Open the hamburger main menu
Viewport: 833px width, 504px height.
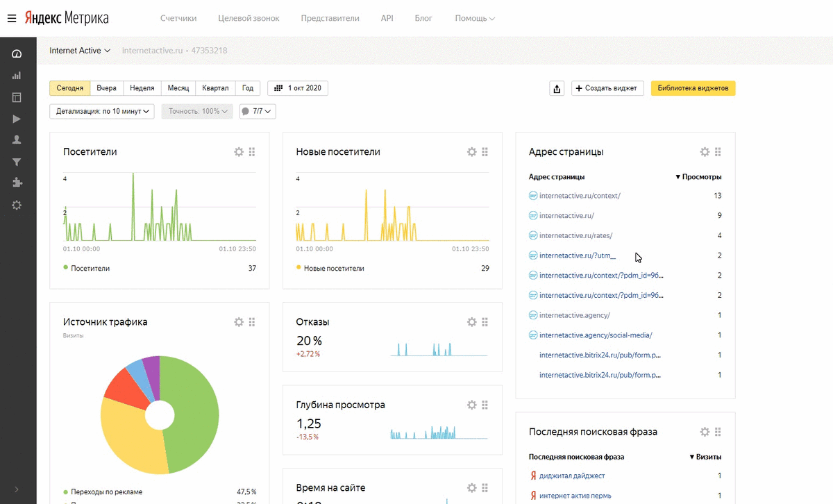11,18
